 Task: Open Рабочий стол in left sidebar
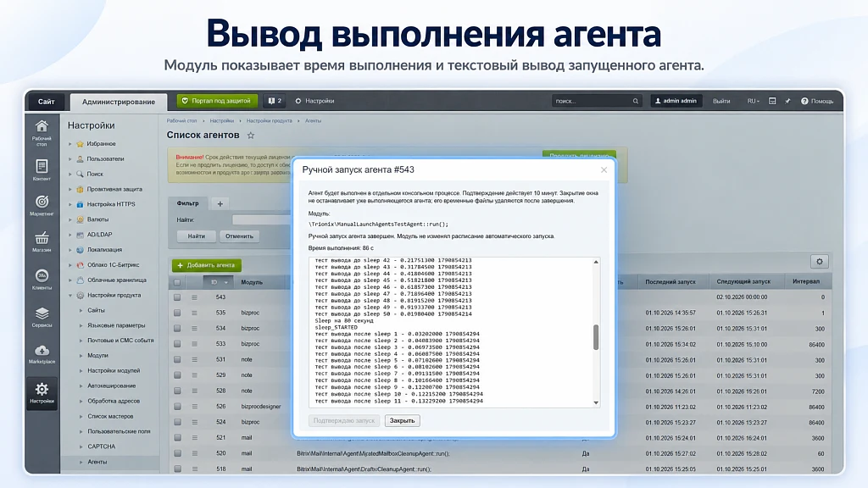pos(42,133)
